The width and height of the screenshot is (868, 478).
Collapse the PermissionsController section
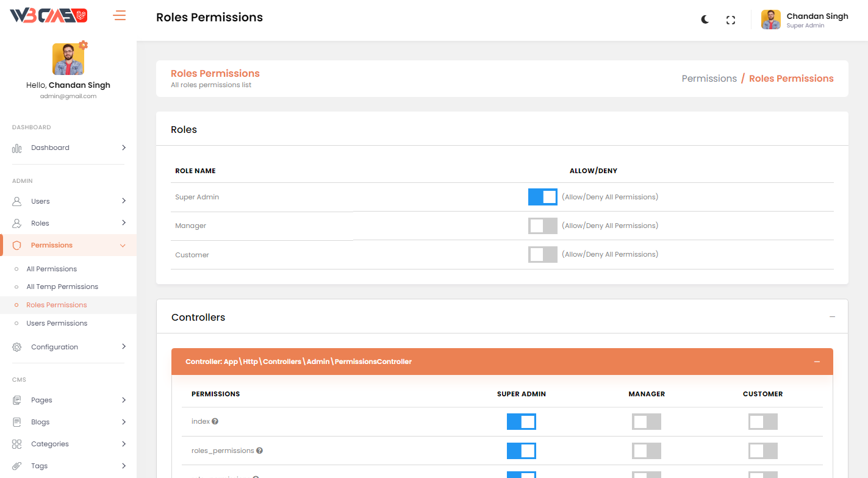point(817,362)
